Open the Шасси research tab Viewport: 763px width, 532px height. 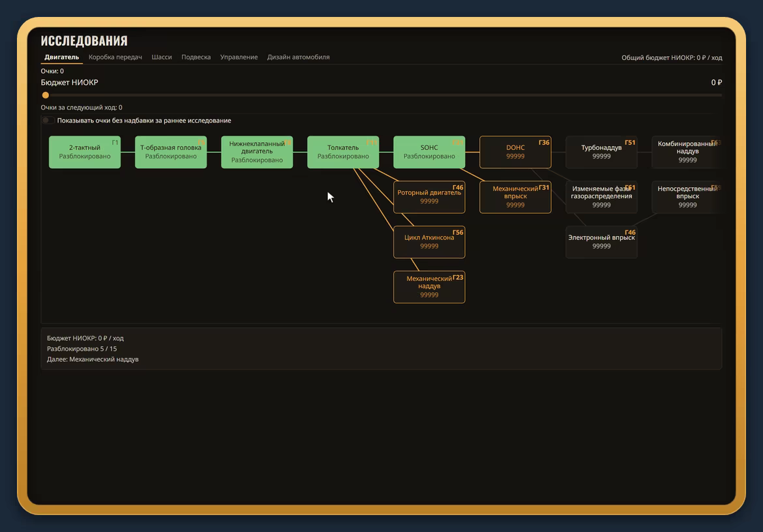click(162, 57)
